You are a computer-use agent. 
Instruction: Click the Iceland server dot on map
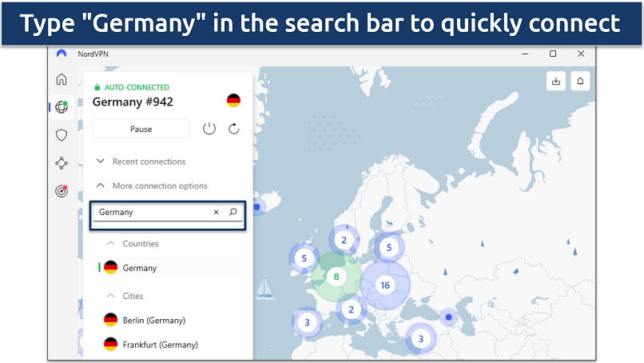(x=257, y=207)
